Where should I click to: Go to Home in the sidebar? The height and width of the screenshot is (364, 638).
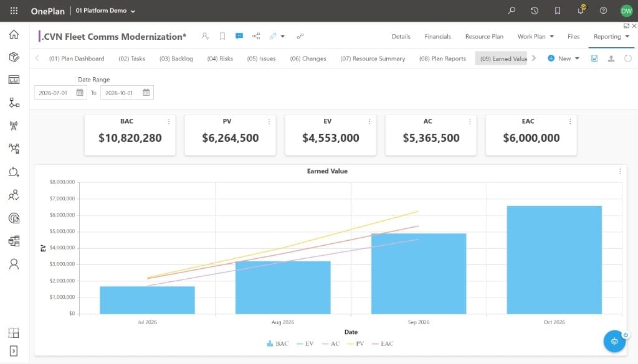(x=14, y=34)
